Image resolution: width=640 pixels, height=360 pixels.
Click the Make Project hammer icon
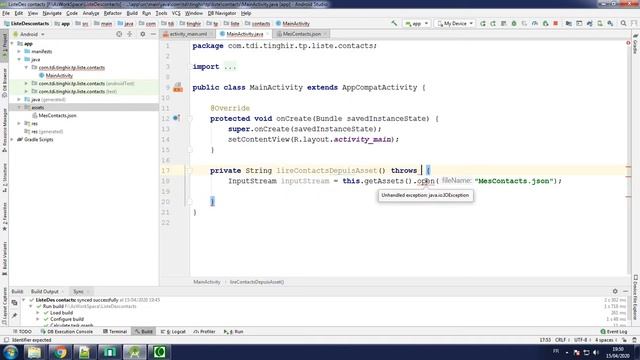[394, 24]
